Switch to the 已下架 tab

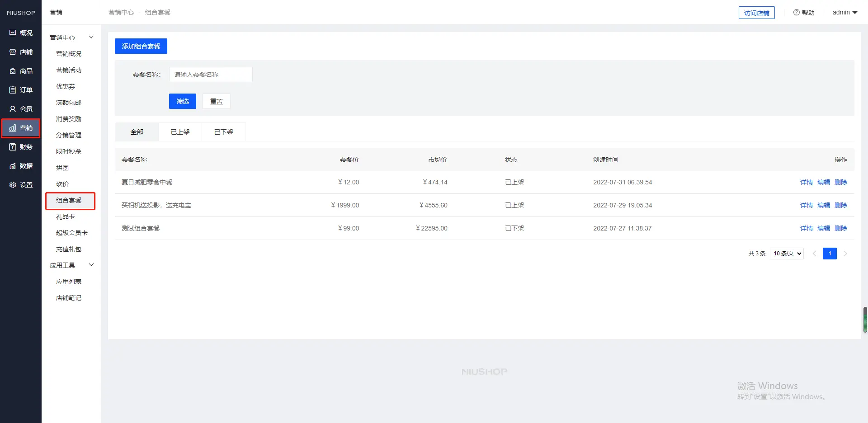pos(223,132)
